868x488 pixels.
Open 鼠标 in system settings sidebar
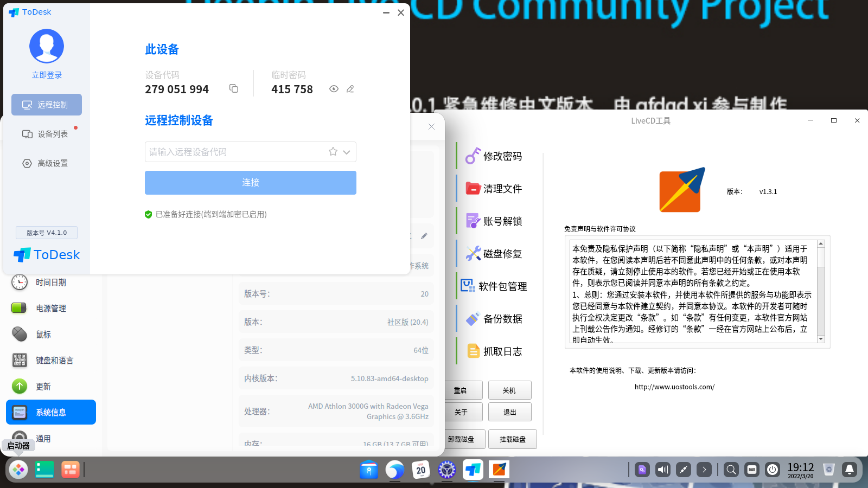coord(51,335)
